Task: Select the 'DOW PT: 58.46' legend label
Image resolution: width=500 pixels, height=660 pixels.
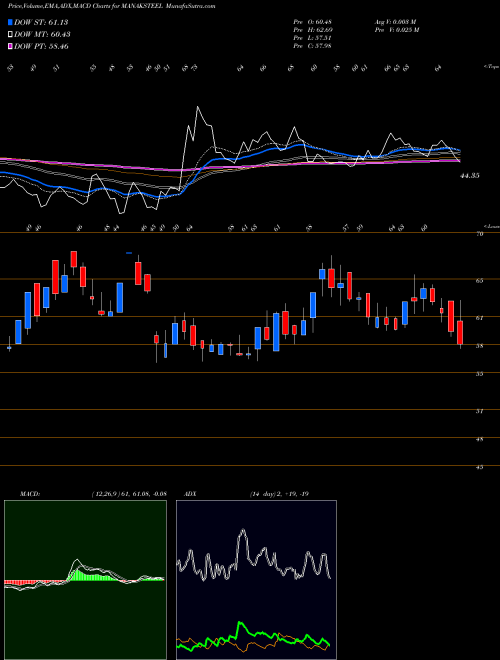Action: (41, 46)
